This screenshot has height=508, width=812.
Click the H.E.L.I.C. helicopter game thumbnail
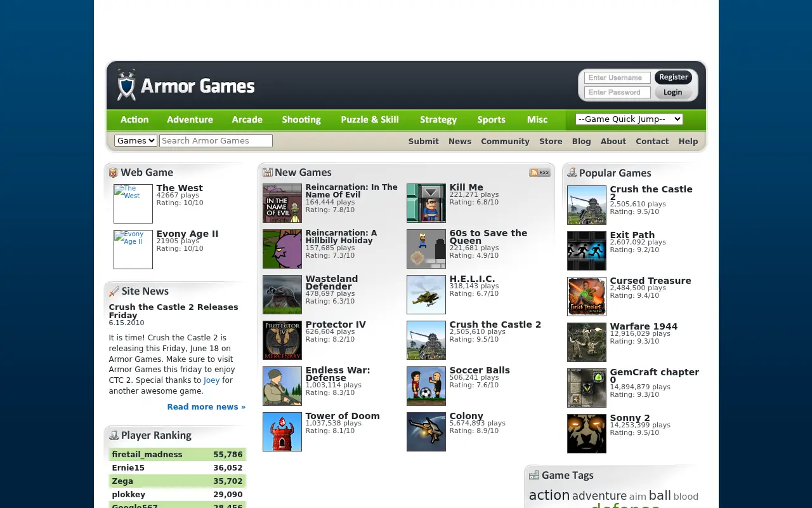click(x=426, y=295)
